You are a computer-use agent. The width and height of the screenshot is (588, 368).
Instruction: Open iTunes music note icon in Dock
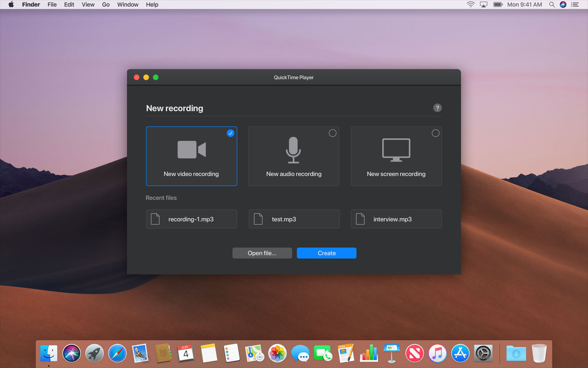tap(437, 353)
